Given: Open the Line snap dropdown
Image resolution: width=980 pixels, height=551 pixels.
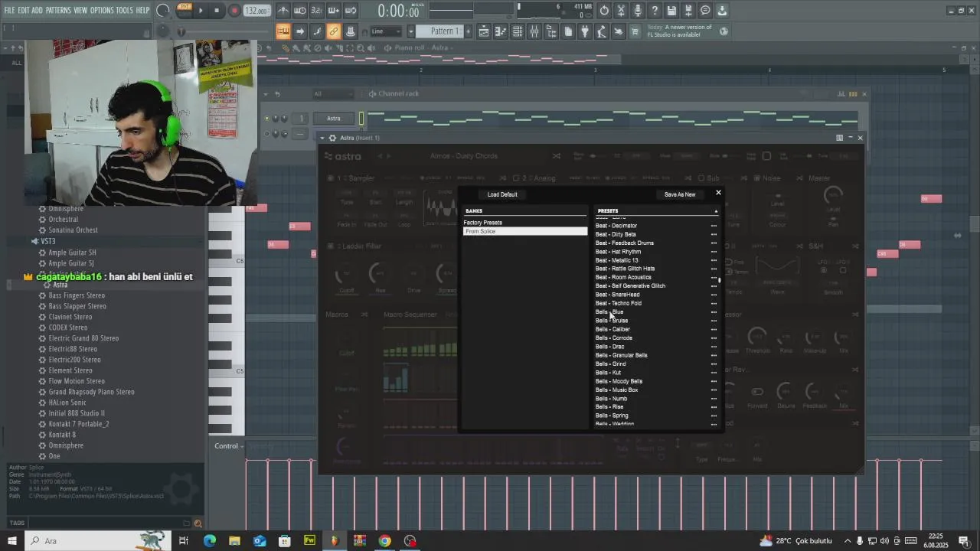Looking at the screenshot, I should tap(386, 31).
